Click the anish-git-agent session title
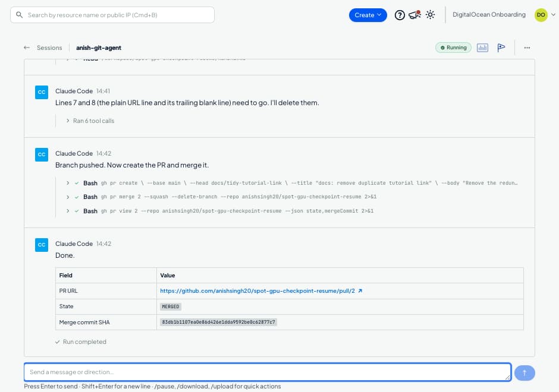 coord(99,48)
